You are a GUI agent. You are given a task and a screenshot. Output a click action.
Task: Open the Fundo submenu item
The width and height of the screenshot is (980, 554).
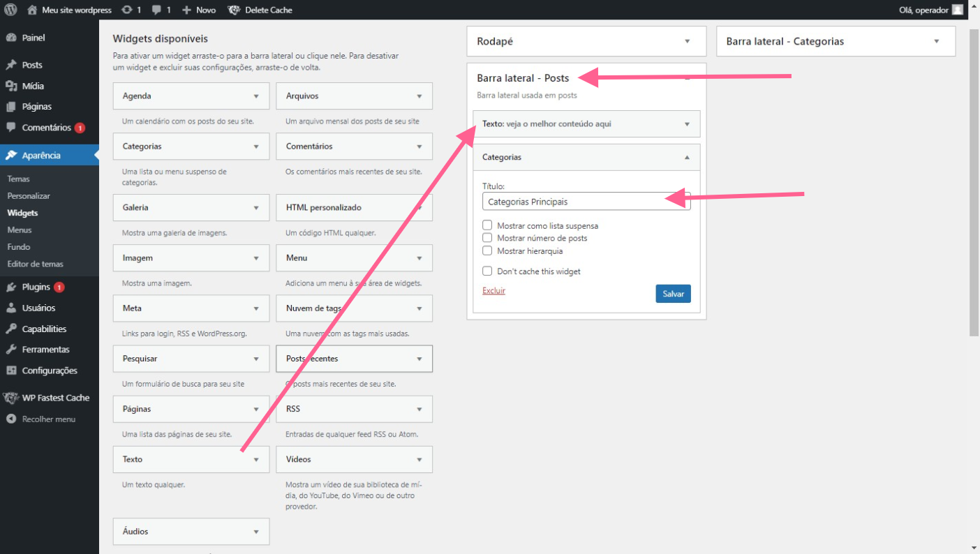pos(19,247)
